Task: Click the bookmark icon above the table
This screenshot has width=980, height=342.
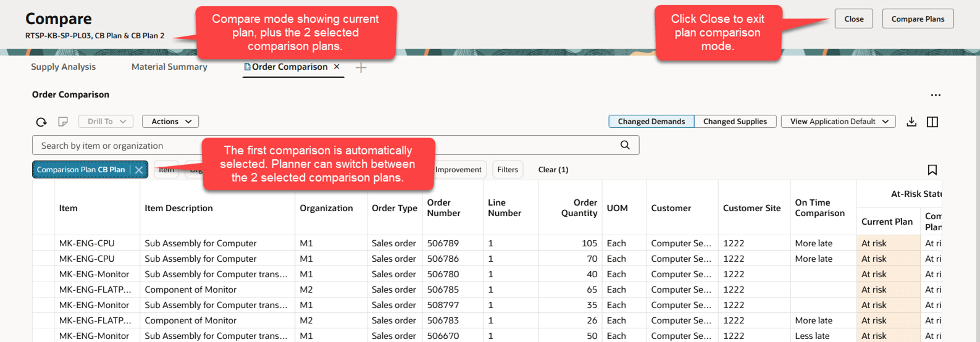Action: click(x=932, y=170)
